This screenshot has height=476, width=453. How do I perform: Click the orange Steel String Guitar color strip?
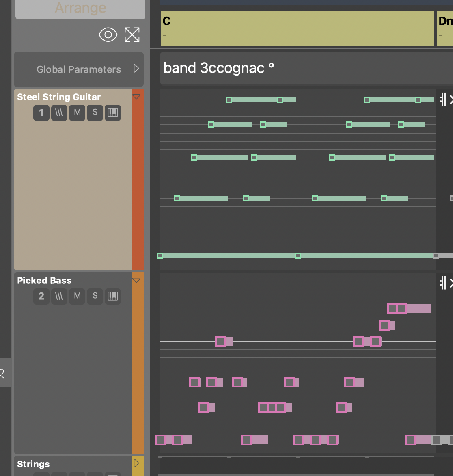click(x=138, y=183)
